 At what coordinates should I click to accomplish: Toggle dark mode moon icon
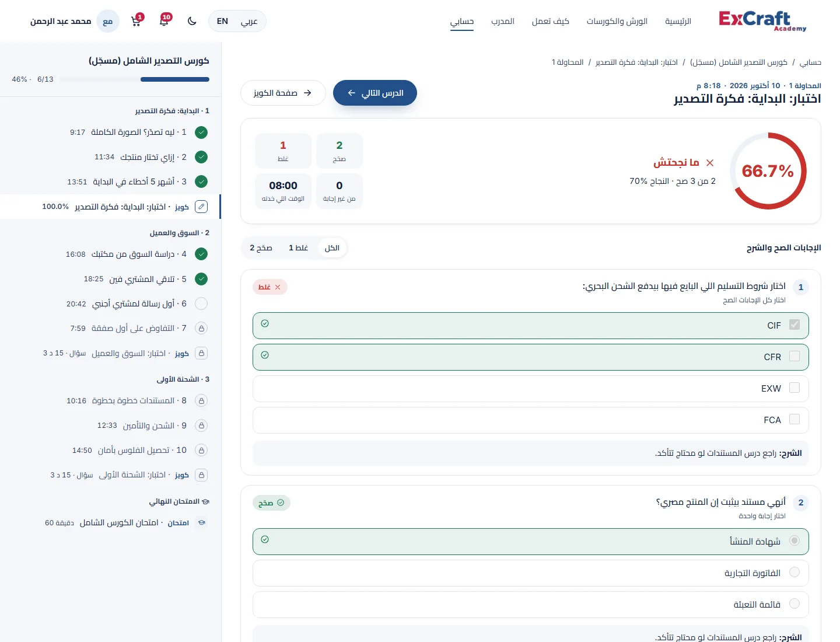click(x=192, y=22)
